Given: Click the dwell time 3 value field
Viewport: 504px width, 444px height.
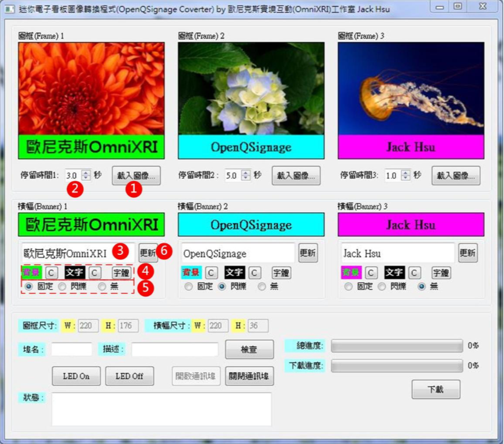Looking at the screenshot, I should (x=393, y=175).
